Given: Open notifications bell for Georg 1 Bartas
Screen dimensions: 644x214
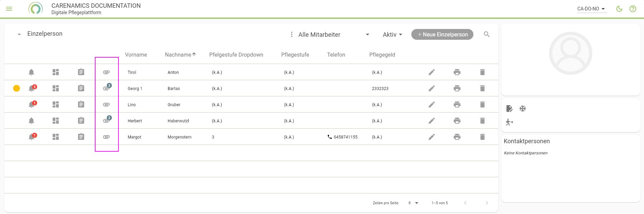Looking at the screenshot, I should coord(31,88).
